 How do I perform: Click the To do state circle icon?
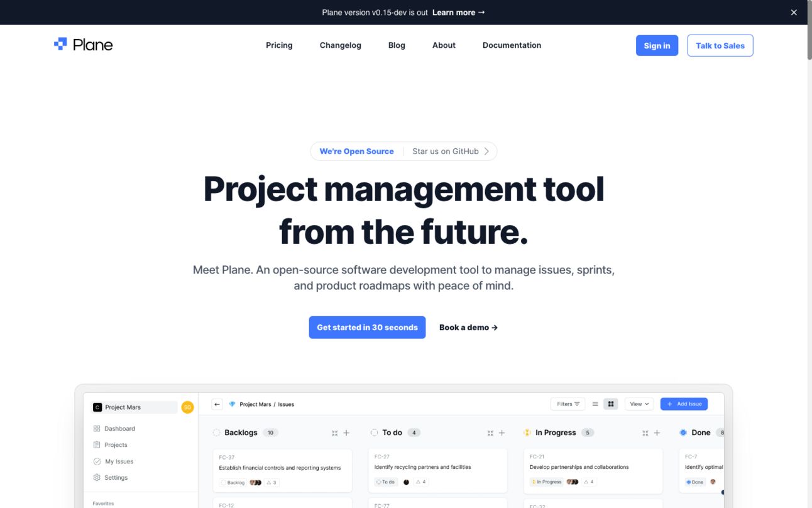[x=374, y=433]
